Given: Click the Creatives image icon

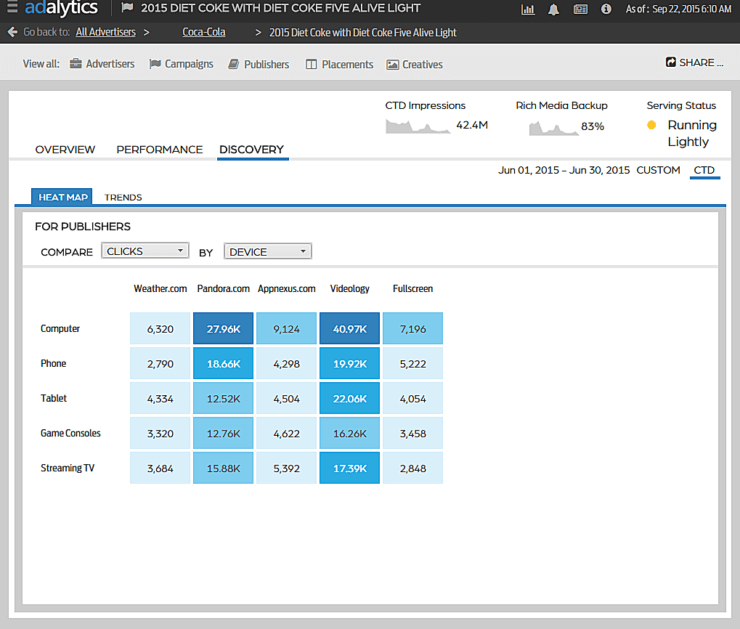Looking at the screenshot, I should pos(392,65).
